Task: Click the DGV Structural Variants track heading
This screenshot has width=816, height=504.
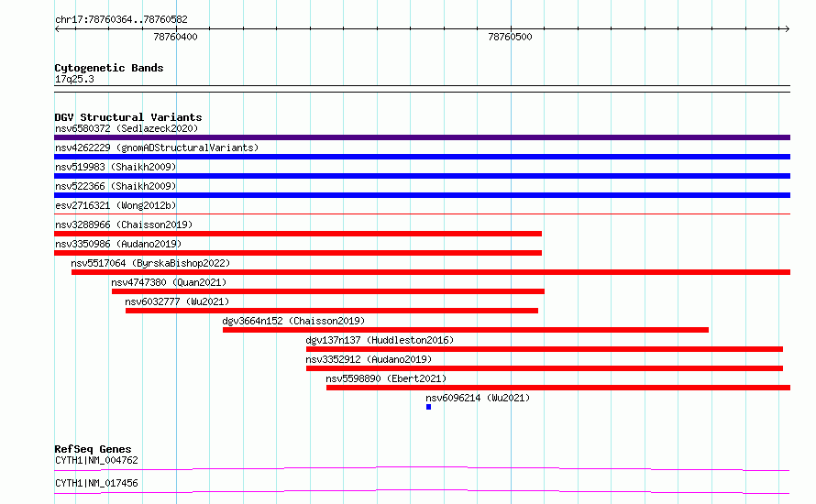Action: coord(128,117)
